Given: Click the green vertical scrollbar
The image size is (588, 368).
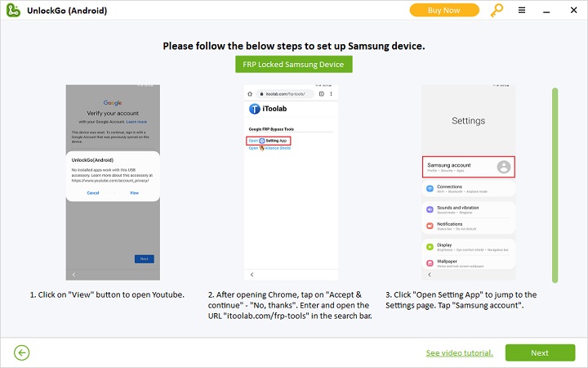Looking at the screenshot, I should (555, 185).
